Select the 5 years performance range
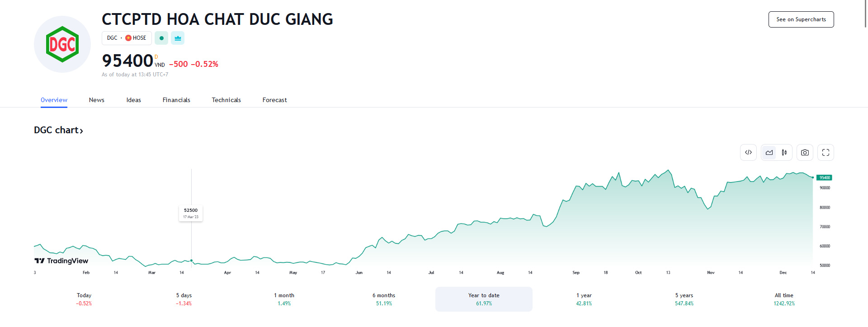This screenshot has width=868, height=327. (x=684, y=299)
